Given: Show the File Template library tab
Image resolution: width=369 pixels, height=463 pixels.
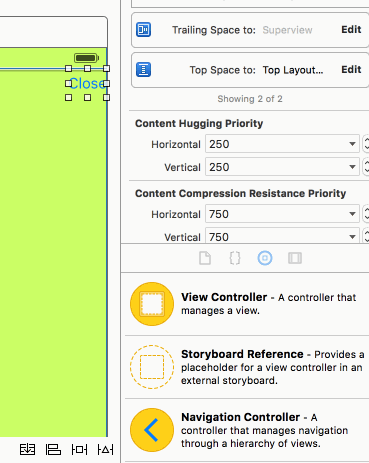Looking at the screenshot, I should [x=205, y=258].
